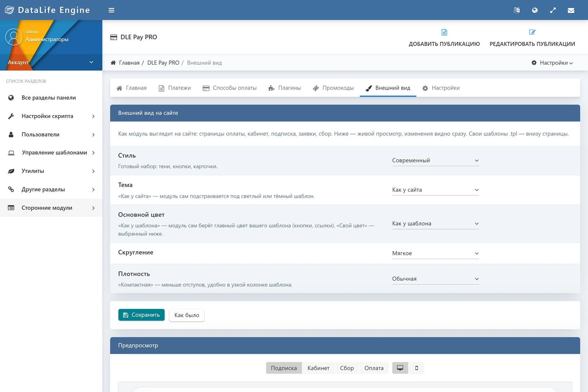Expand Управление шаблонами sidebar section
Screen dimensions: 588x392
click(51, 152)
